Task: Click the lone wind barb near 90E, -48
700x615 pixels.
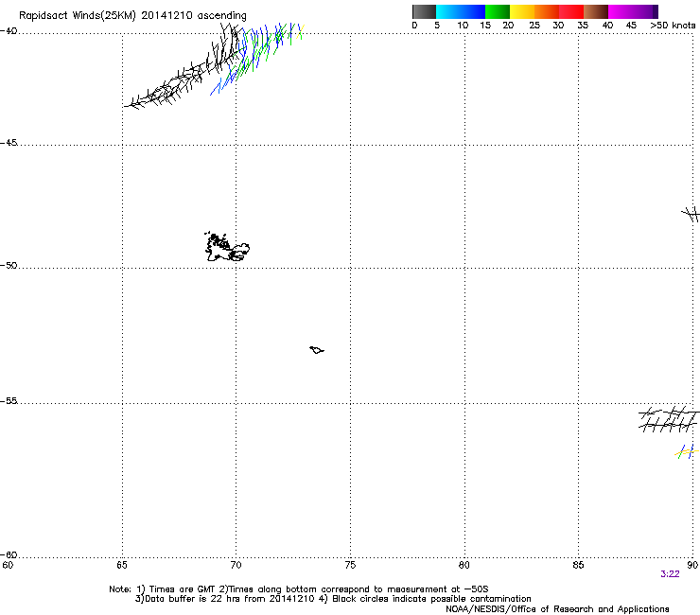Action: click(x=691, y=214)
